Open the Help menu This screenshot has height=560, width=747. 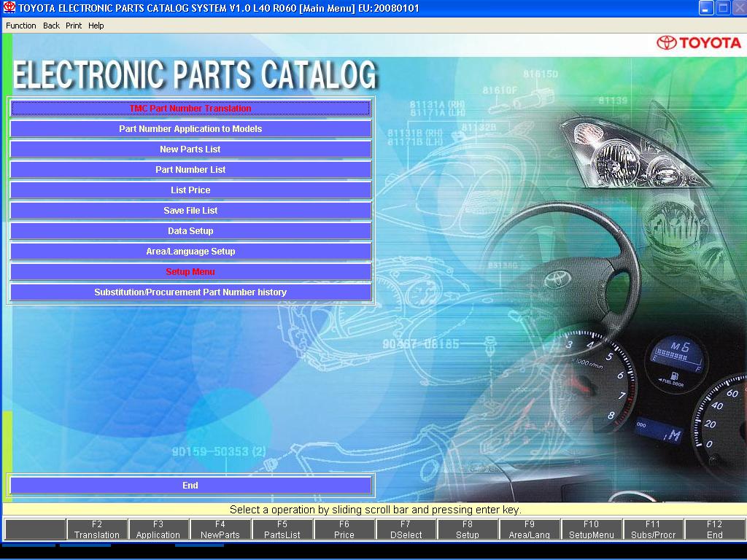96,26
